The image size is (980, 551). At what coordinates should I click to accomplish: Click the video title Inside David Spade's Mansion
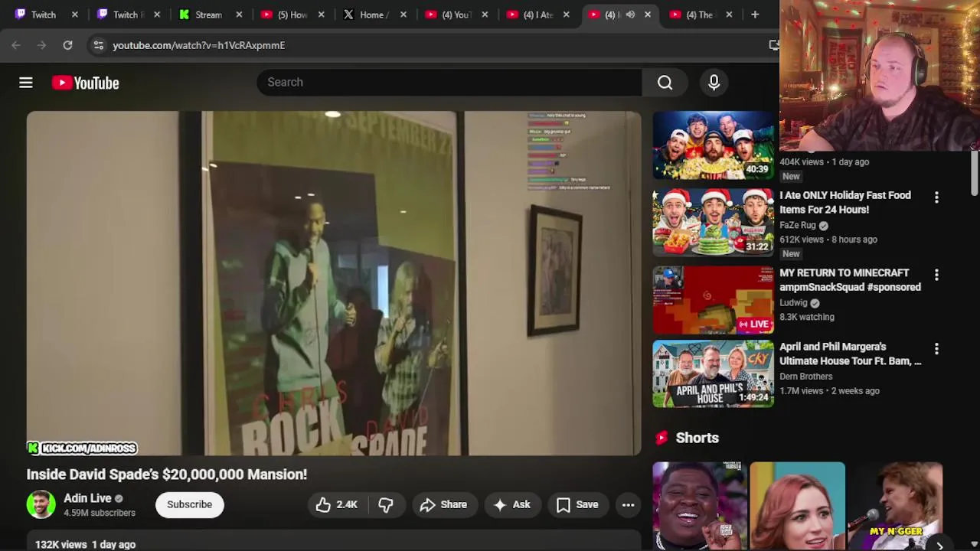click(167, 474)
